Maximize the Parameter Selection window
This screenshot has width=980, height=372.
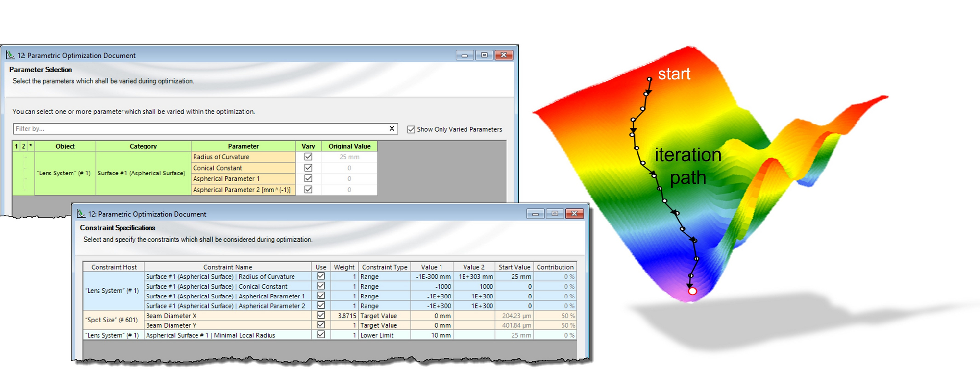click(x=484, y=55)
